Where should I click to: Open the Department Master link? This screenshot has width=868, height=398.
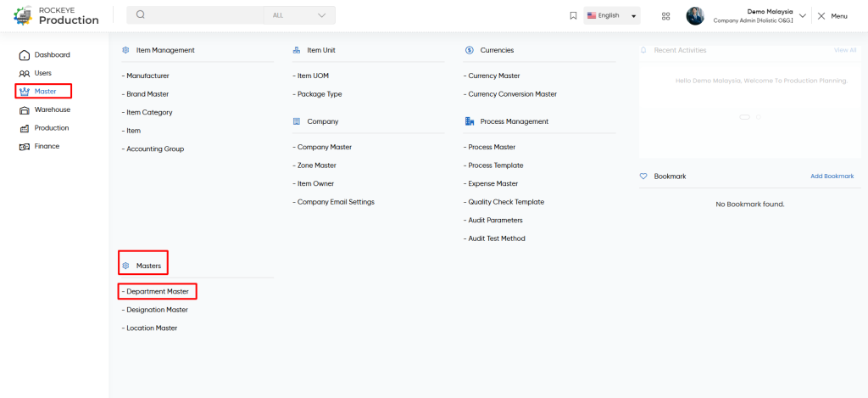tap(157, 292)
